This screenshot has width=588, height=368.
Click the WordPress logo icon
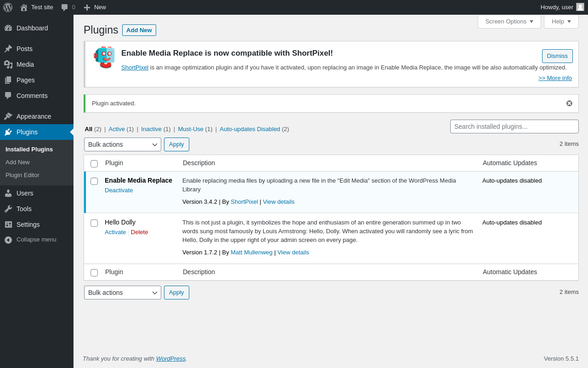click(8, 7)
